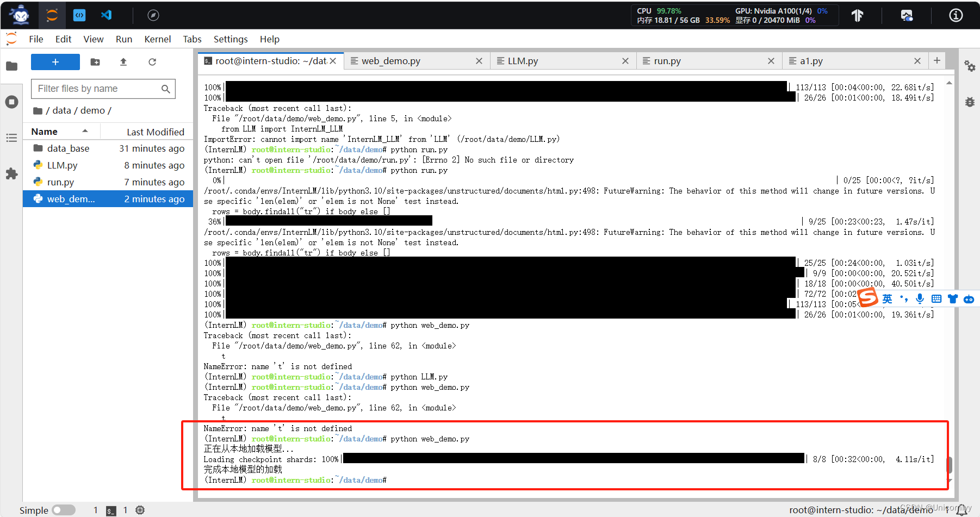
Task: Click the Sogou input method logo
Action: click(868, 298)
